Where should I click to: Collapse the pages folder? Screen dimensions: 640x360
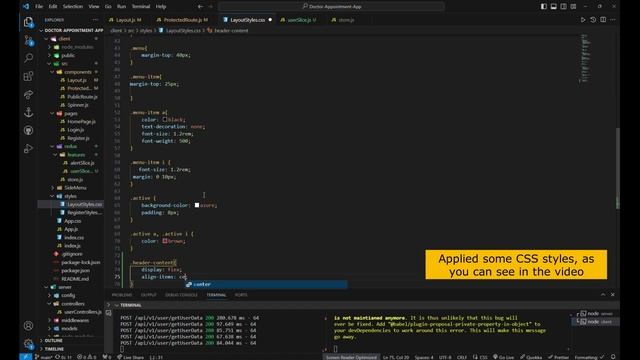(x=71, y=113)
